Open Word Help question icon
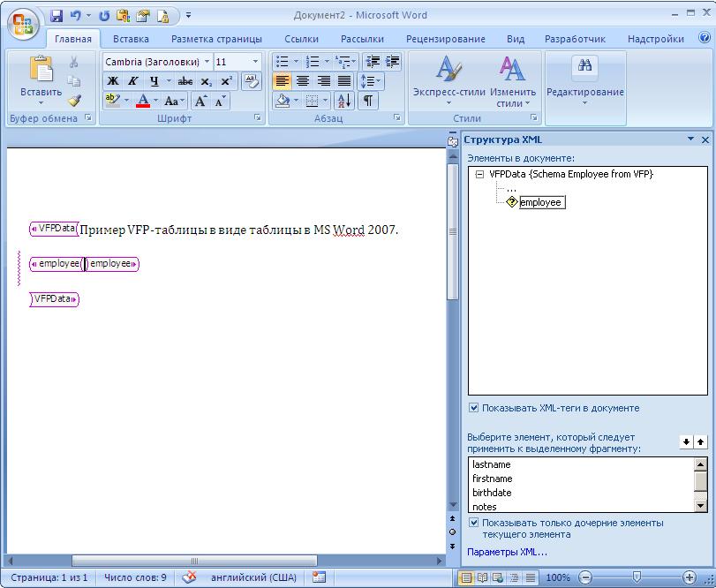The width and height of the screenshot is (716, 588). (x=705, y=38)
